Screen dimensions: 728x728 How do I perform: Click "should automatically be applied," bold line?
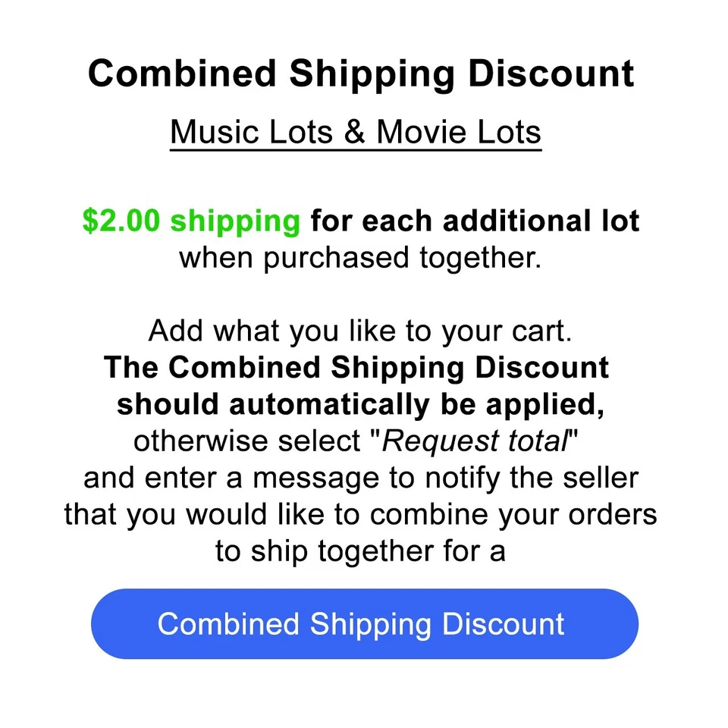(x=361, y=404)
